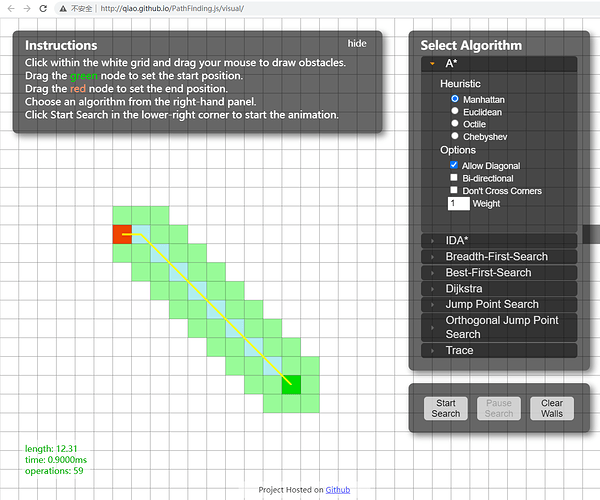
Task: Expand the Trace section
Action: tap(499, 350)
